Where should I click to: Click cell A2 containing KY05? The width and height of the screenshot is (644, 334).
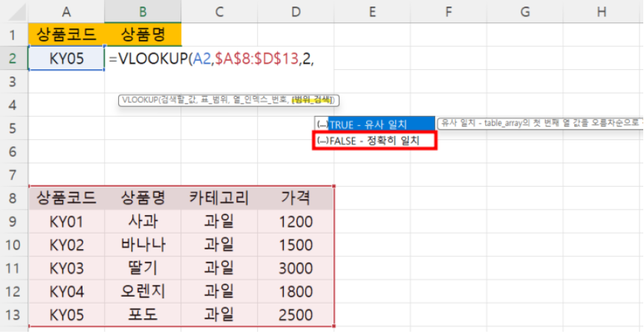(x=66, y=59)
